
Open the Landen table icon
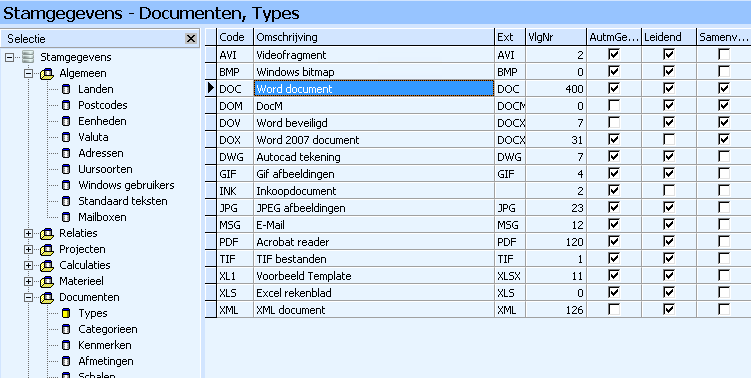click(x=67, y=90)
